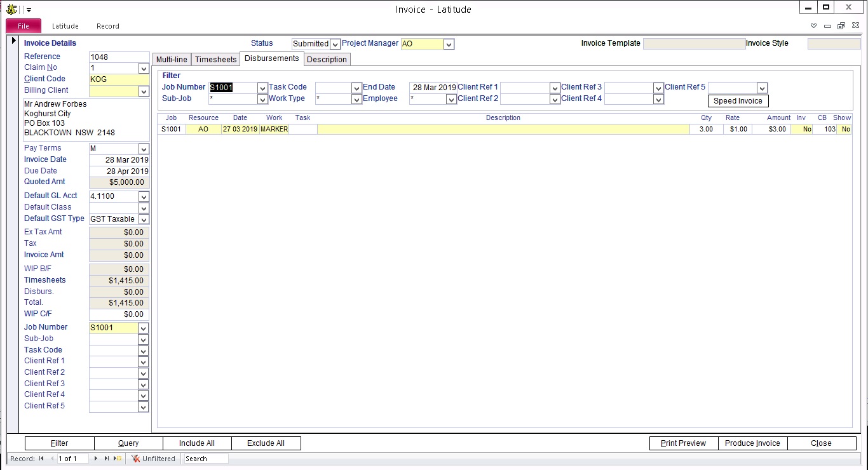Open the Pay Terms dropdown

pyautogui.click(x=143, y=149)
